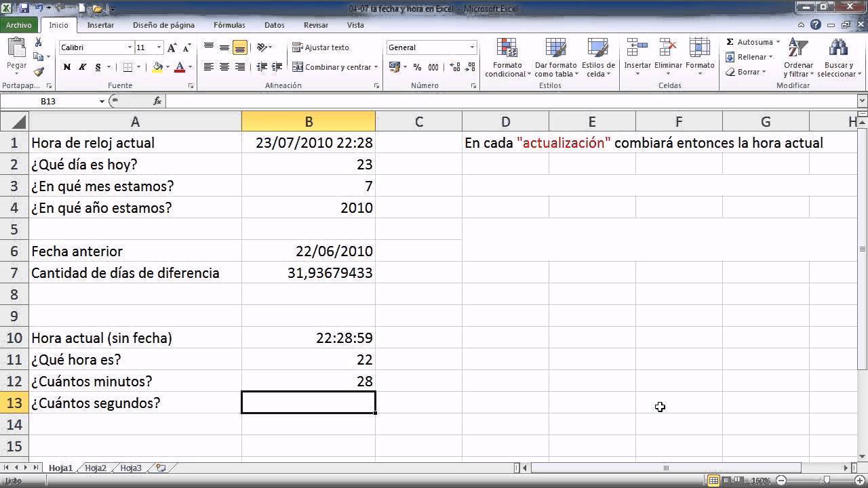The image size is (868, 488).
Task: Save the workbook from the quick access toolbar
Action: coord(24,9)
